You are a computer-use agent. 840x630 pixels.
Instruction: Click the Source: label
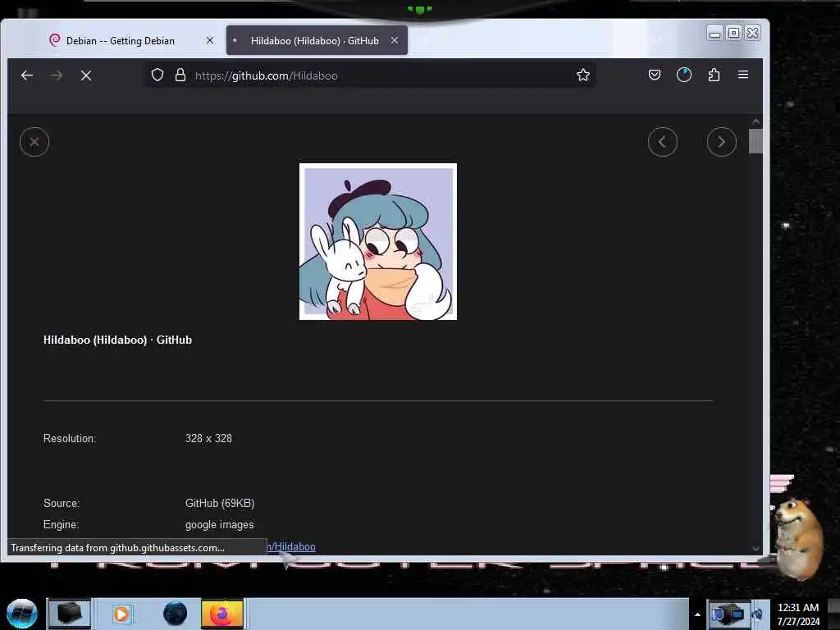tap(62, 503)
